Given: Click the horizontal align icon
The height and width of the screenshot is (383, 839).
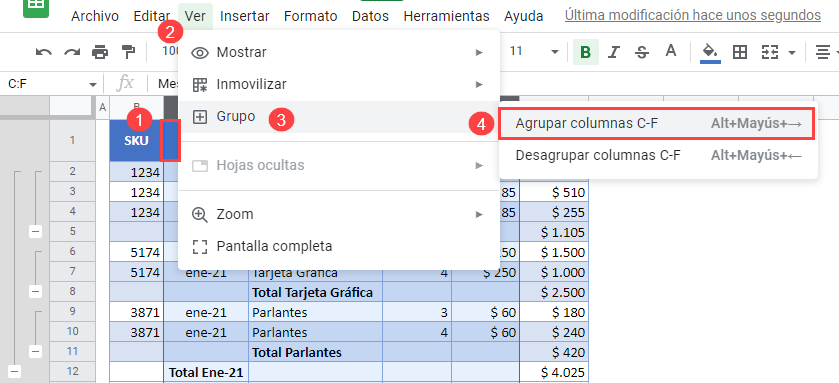Looking at the screenshot, I should 821,52.
